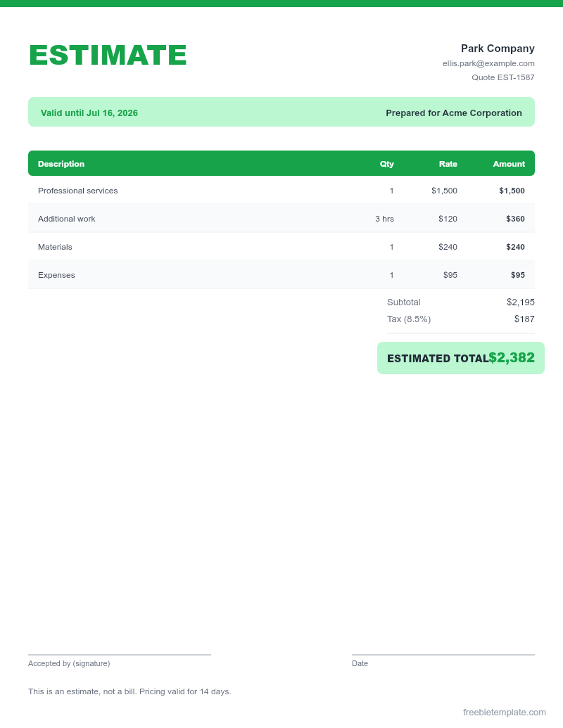Click the Valid until Jul 16, 2026 text

(89, 113)
